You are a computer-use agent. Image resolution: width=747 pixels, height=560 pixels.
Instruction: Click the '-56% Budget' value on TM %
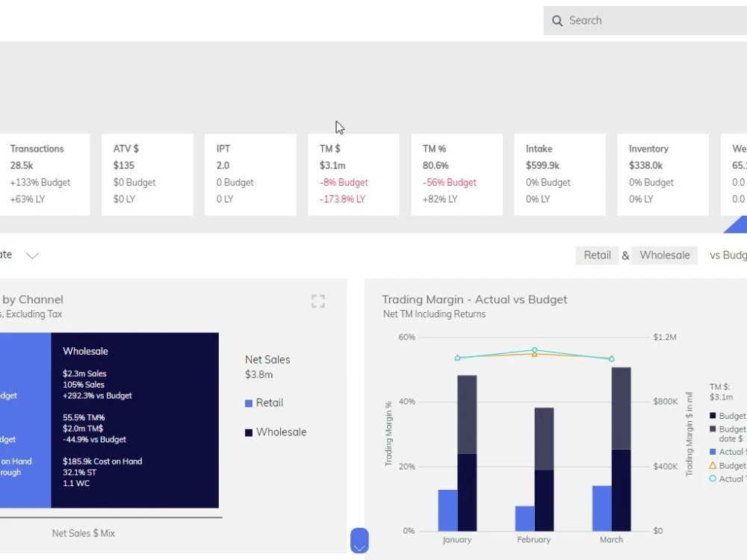(x=449, y=182)
